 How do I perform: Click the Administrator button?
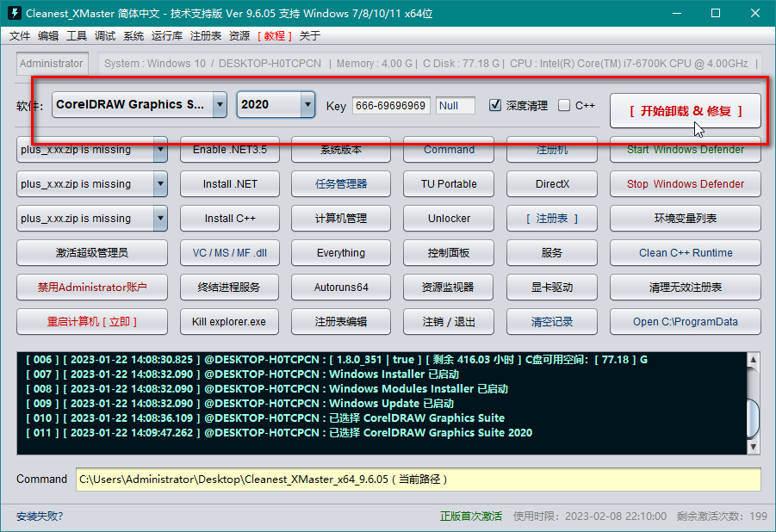(52, 64)
